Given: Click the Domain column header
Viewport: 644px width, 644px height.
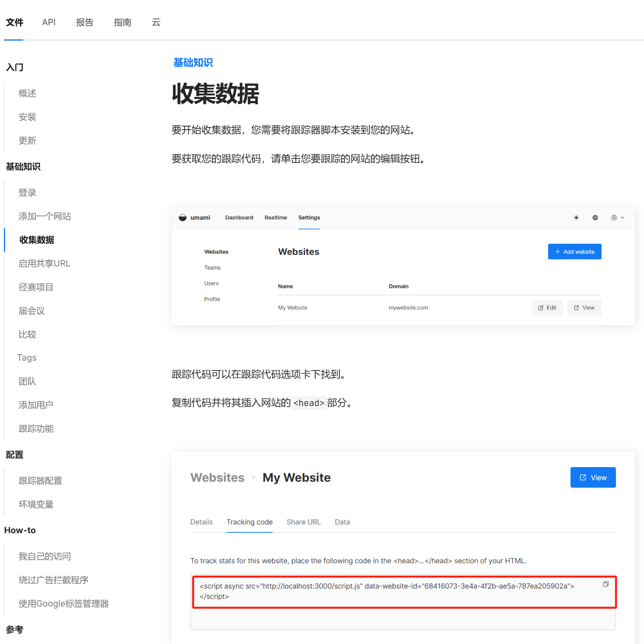Looking at the screenshot, I should click(398, 287).
